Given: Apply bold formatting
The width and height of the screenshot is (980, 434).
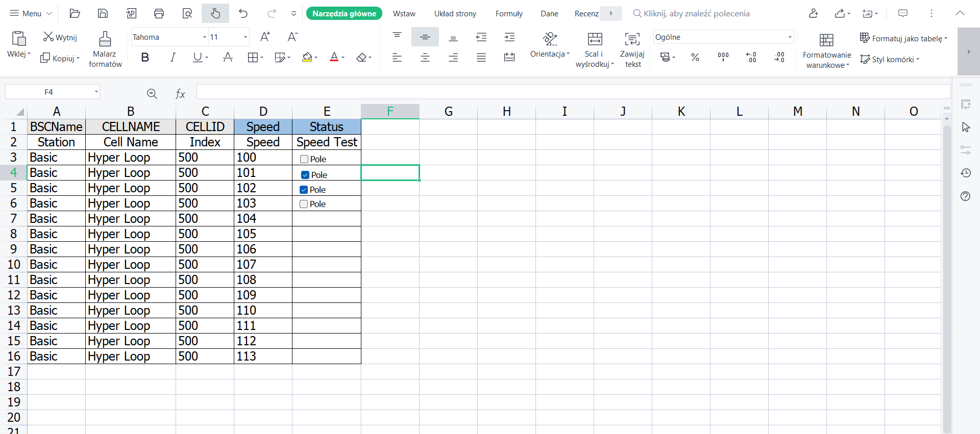Looking at the screenshot, I should [145, 58].
